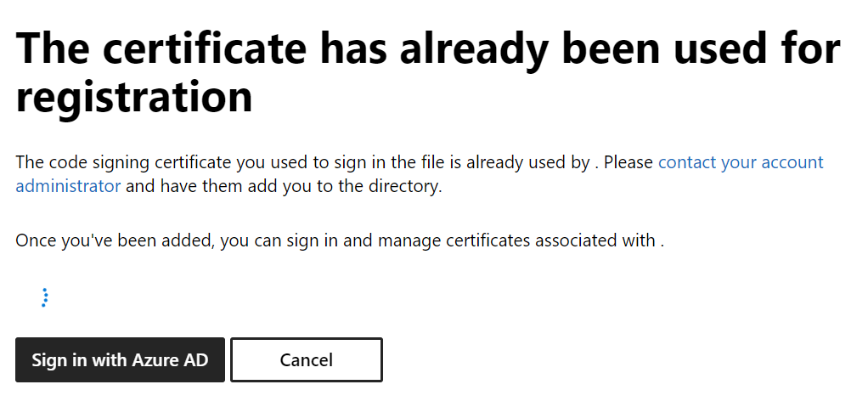Click the word Please before the blue link
This screenshot has height=407, width=868.
point(628,163)
